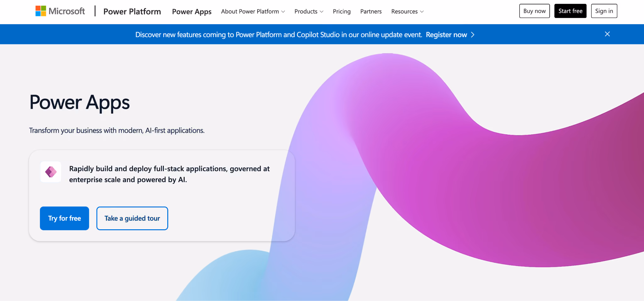This screenshot has width=644, height=301.
Task: Click the Microsoft logo
Action: click(x=60, y=11)
